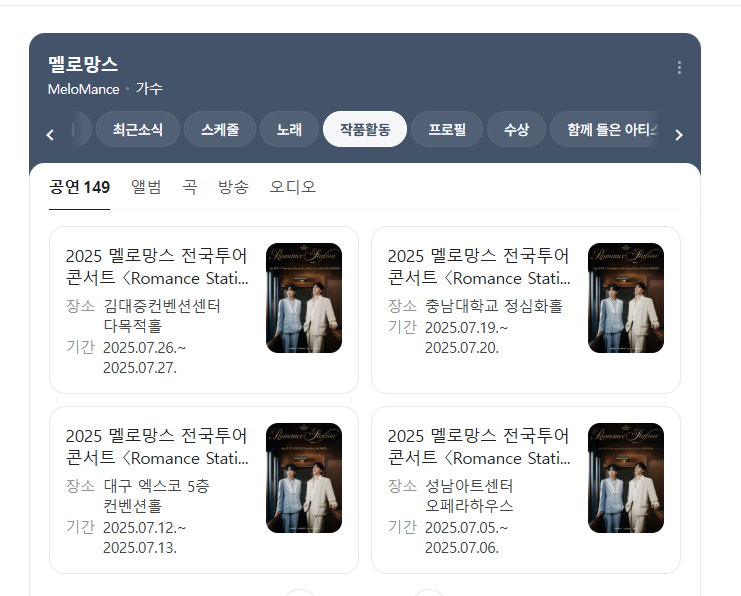Select the 노래 tab

[x=289, y=130]
